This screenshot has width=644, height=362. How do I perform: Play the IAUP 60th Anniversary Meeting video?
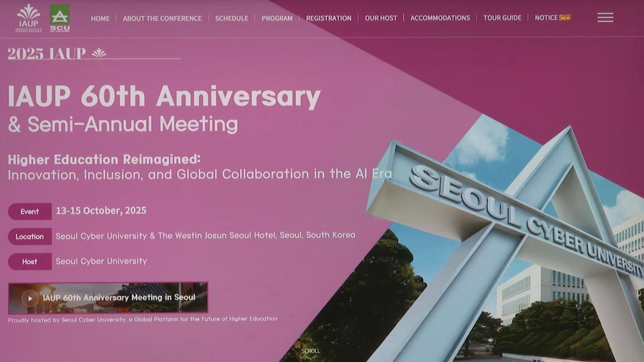[30, 298]
